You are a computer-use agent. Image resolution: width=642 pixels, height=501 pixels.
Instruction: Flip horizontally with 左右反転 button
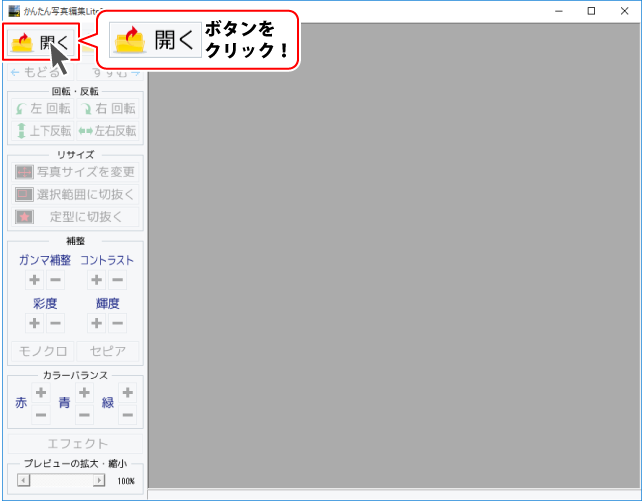(108, 131)
